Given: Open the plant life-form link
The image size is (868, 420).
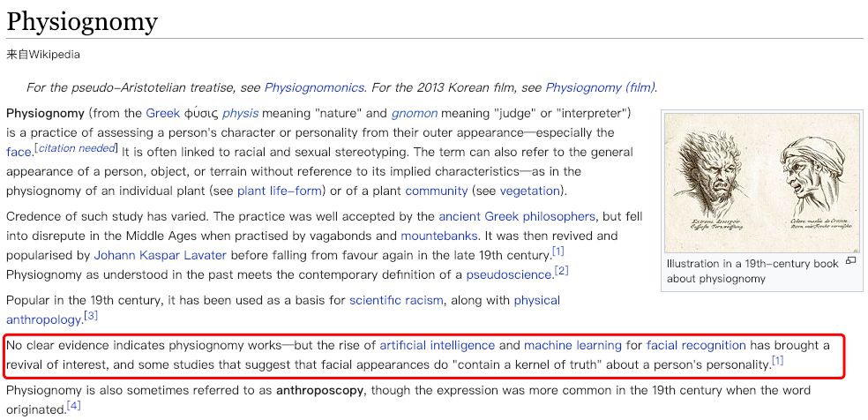Looking at the screenshot, I should (x=280, y=191).
